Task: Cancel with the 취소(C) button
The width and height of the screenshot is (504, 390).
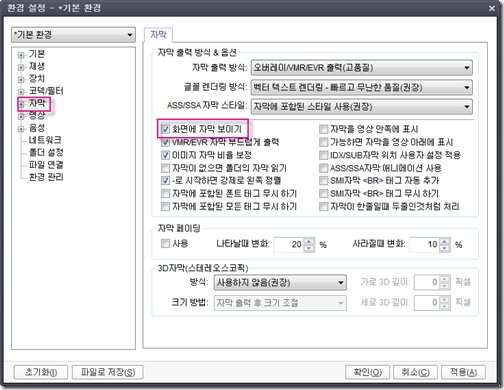Action: pos(415,372)
